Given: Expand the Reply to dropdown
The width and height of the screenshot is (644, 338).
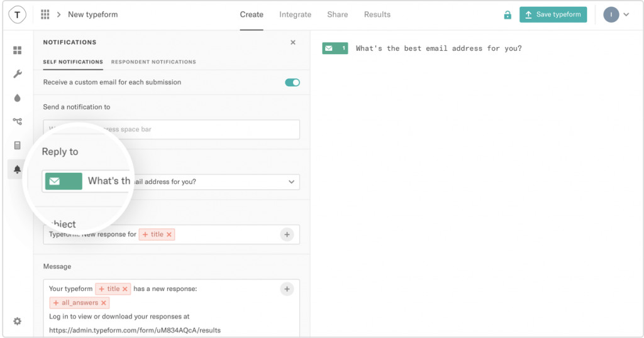Looking at the screenshot, I should pos(291,182).
